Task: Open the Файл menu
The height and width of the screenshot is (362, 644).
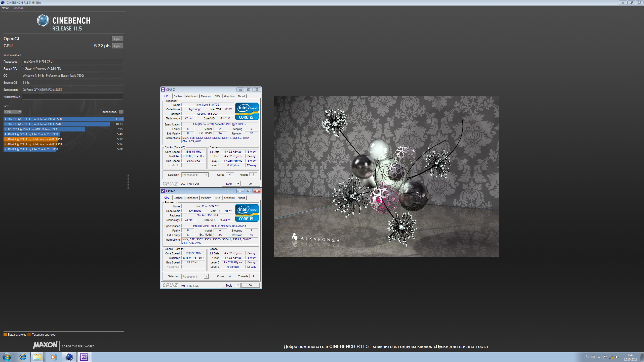Action: tap(6, 8)
